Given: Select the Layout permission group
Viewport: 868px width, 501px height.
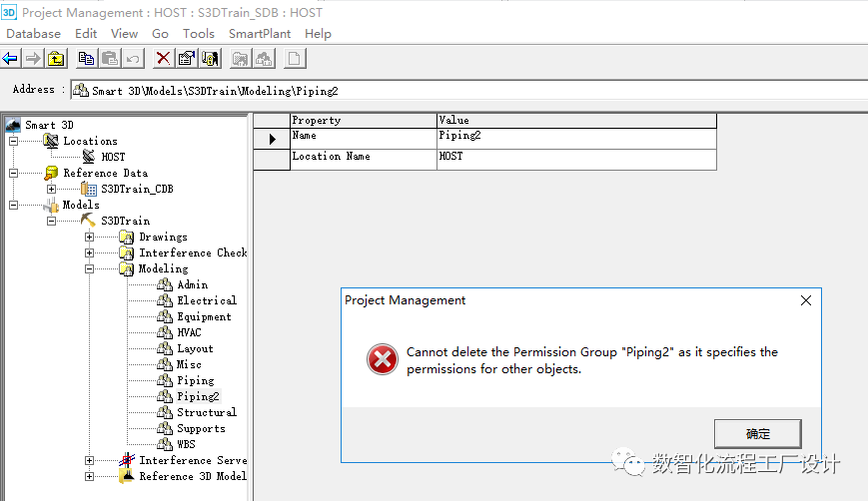Looking at the screenshot, I should tap(195, 349).
